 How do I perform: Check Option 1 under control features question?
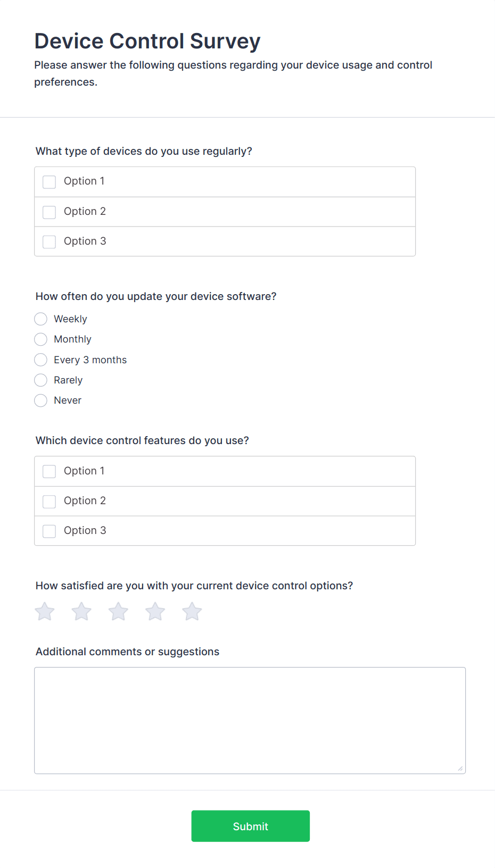49,472
